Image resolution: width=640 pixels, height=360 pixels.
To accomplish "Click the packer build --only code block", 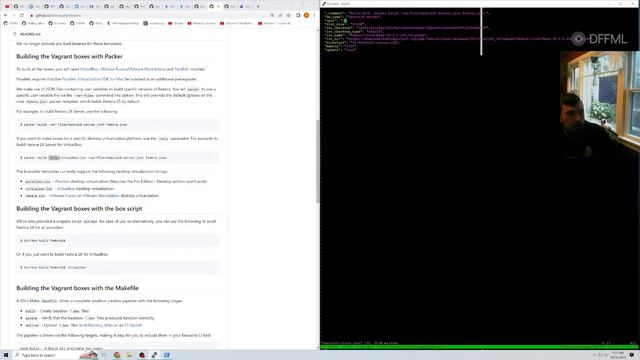I will click(118, 158).
